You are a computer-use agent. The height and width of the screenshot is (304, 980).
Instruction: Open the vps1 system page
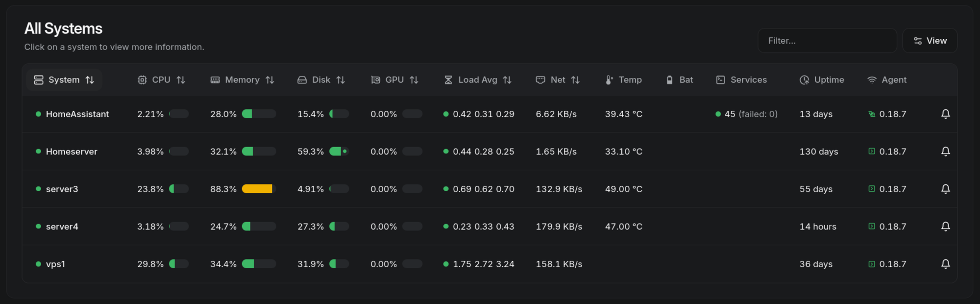point(55,264)
